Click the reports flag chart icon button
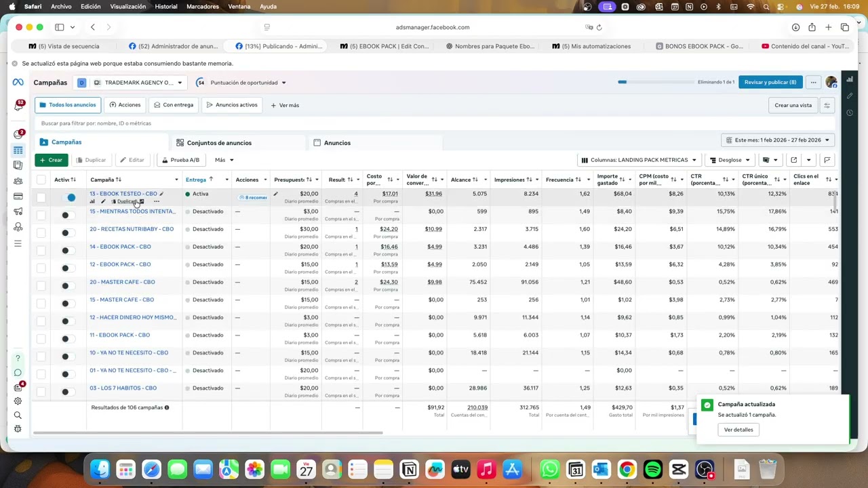868x488 pixels. point(827,160)
